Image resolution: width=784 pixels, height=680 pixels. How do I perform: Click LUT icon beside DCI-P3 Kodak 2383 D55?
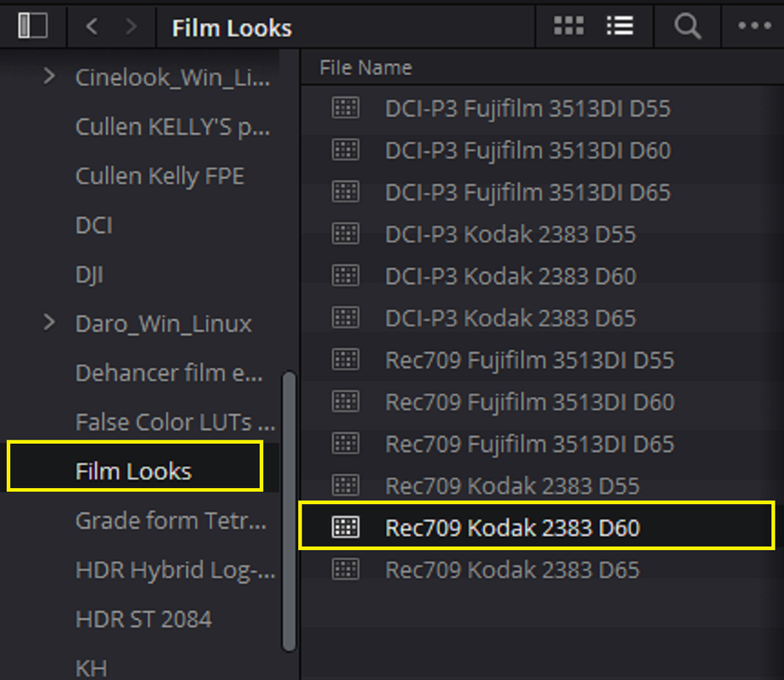tap(346, 234)
